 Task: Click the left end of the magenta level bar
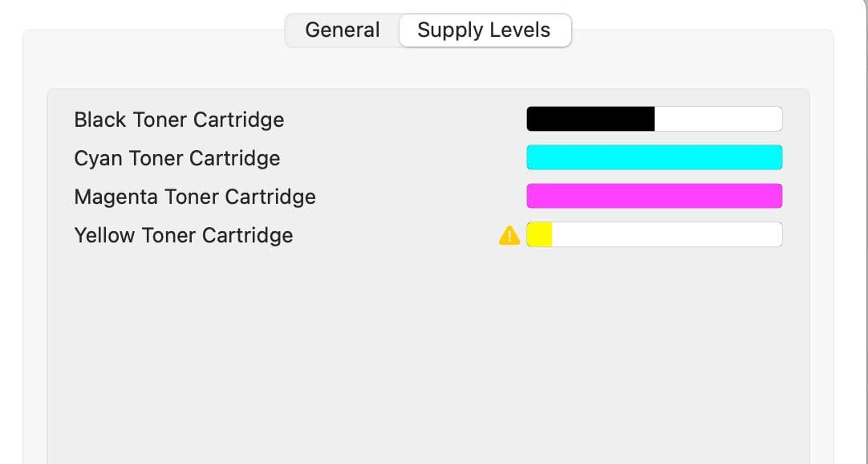point(533,196)
